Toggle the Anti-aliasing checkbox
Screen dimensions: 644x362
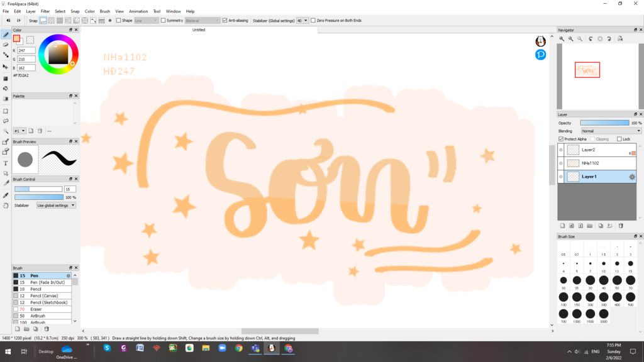coord(225,21)
